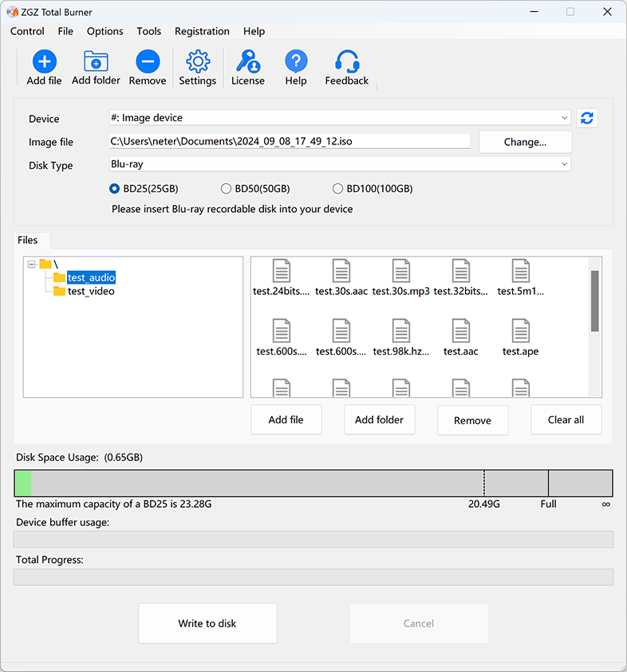Click the ZGZ Total Burner title icon
The image size is (627, 672).
(x=13, y=12)
